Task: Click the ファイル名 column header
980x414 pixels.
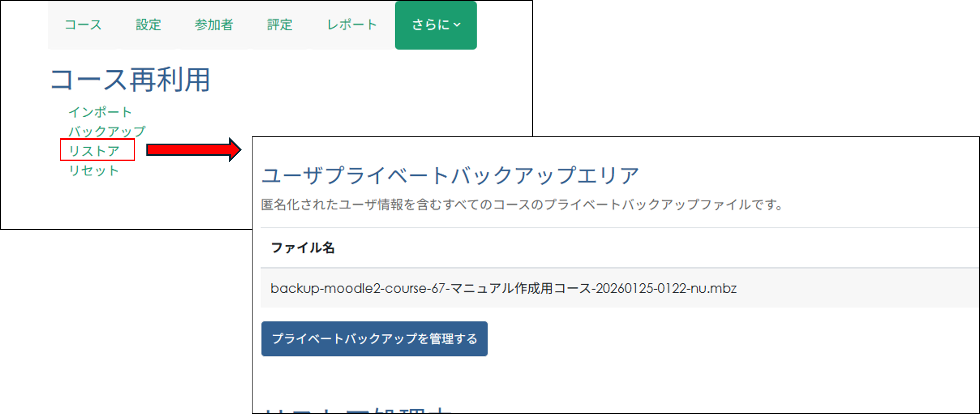Action: pos(303,247)
